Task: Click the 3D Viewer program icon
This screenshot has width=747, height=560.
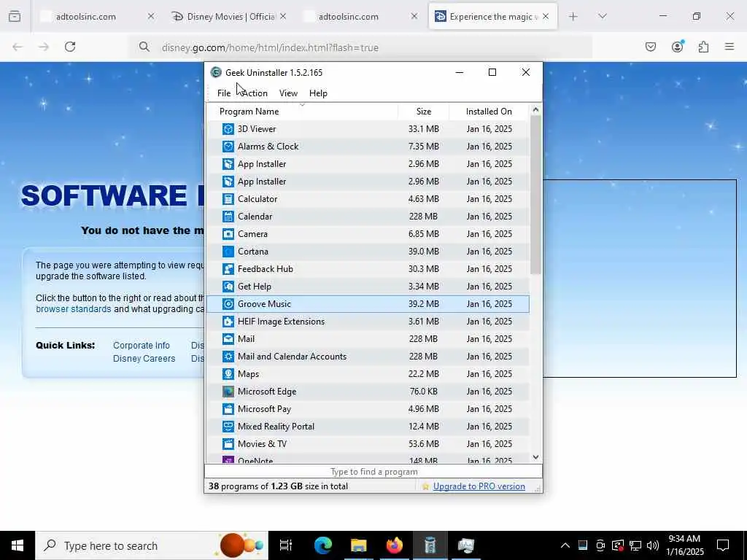Action: click(x=228, y=129)
